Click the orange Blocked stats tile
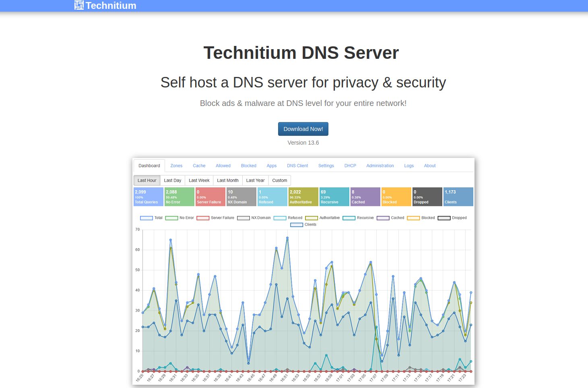This screenshot has width=588, height=388. (x=396, y=197)
